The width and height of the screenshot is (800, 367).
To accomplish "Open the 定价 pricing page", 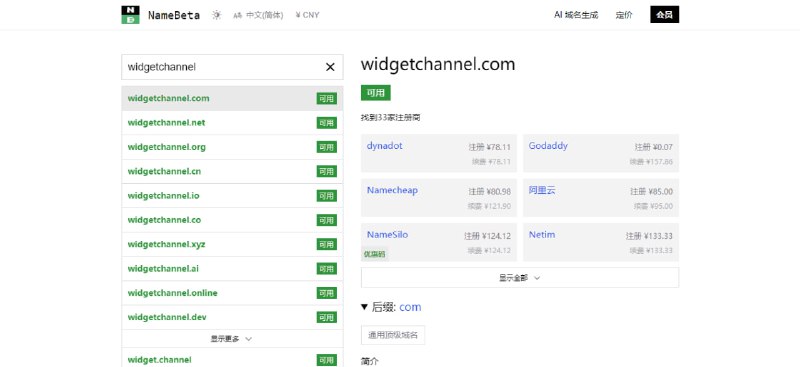I will pyautogui.click(x=623, y=15).
